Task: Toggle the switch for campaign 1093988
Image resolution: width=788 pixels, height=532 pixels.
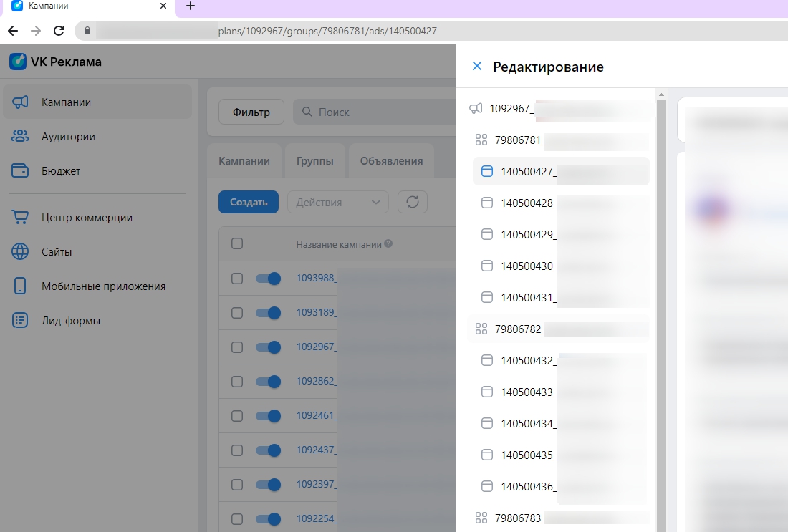Action: pos(268,279)
